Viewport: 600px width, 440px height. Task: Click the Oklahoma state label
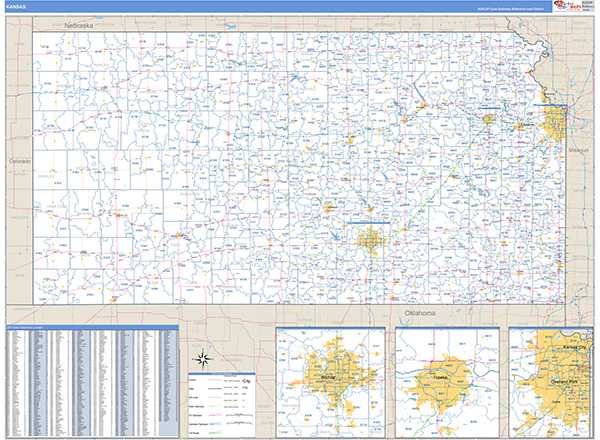[x=420, y=313]
